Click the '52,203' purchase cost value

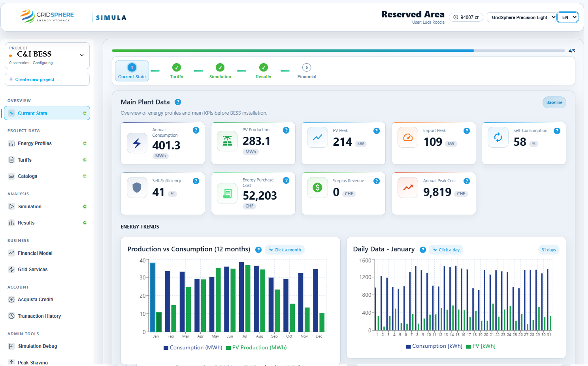(260, 196)
